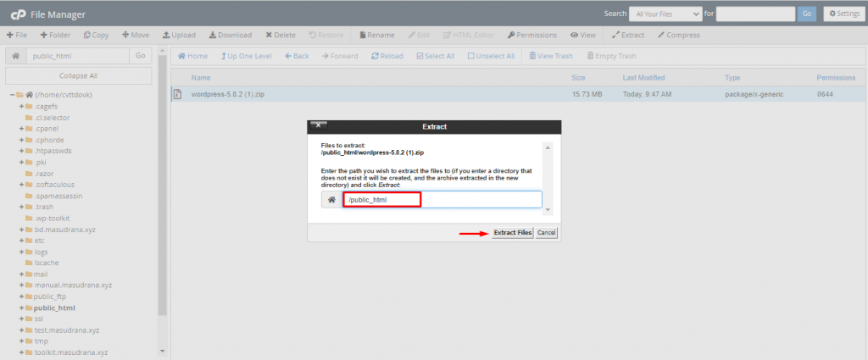Focus the public_html path input in sidebar

78,56
